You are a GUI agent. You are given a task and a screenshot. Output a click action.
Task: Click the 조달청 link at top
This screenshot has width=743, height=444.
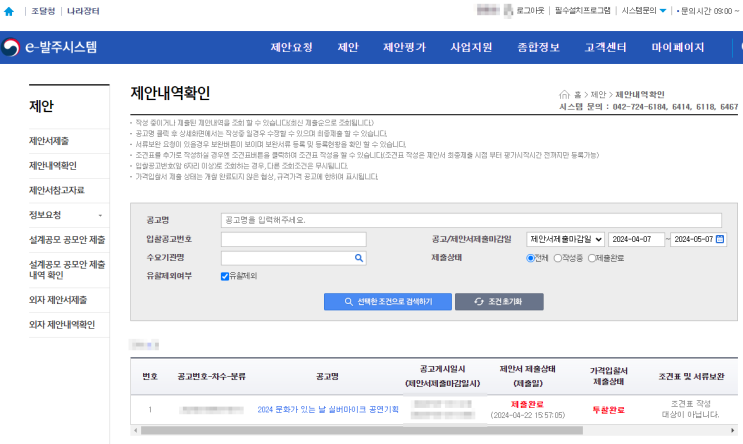click(43, 11)
